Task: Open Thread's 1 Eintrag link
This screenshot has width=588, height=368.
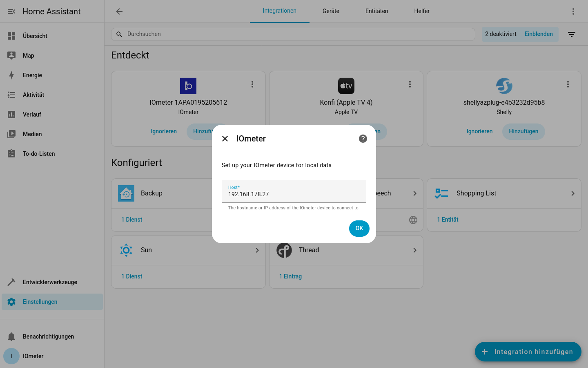Action: 290,277
